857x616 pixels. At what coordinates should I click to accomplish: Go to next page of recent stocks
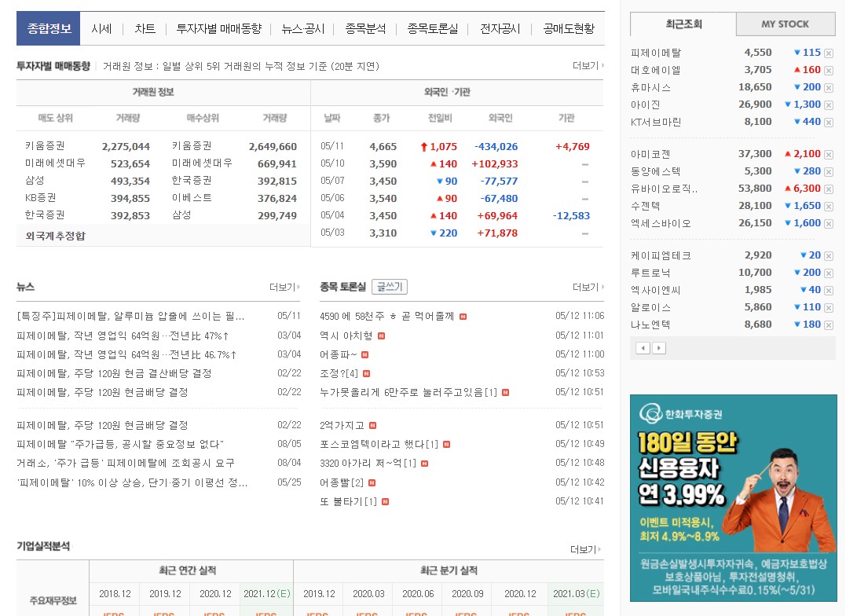pos(658,348)
